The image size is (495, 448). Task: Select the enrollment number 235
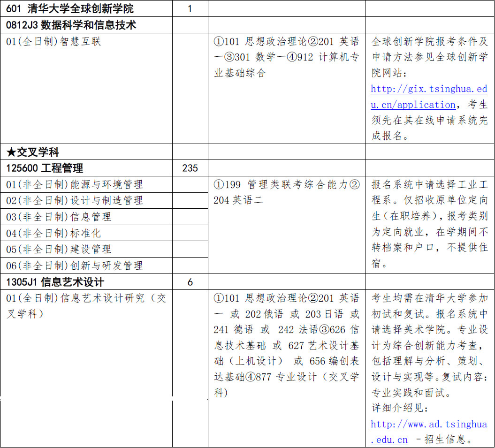[190, 168]
